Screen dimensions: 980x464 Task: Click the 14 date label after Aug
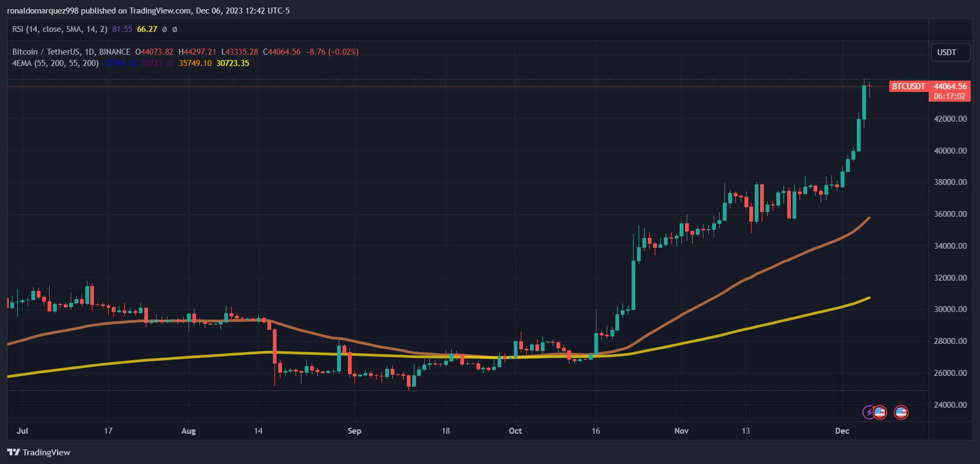coord(258,431)
